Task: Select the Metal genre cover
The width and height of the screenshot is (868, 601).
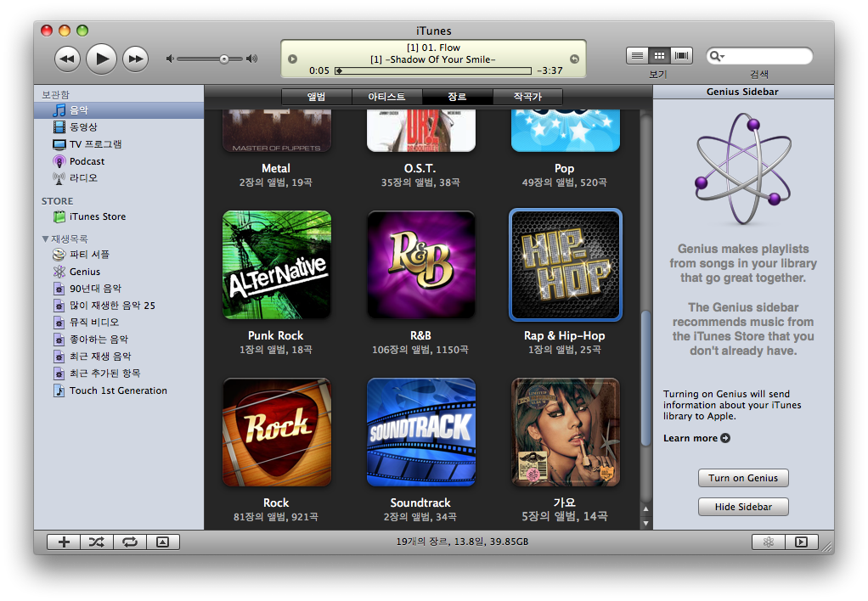Action: (x=276, y=131)
